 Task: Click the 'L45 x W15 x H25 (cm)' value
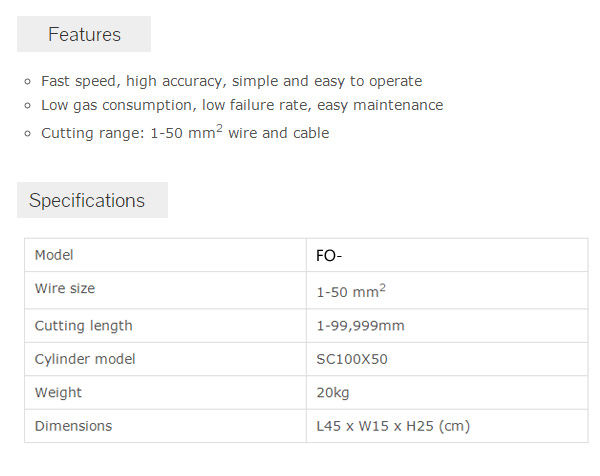coord(393,426)
